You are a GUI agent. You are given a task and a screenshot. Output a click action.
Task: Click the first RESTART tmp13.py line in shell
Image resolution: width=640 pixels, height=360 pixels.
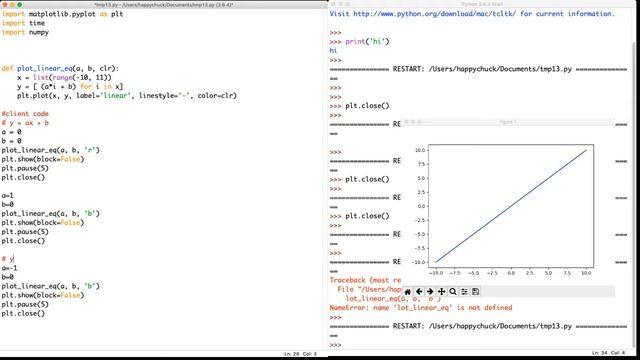478,69
